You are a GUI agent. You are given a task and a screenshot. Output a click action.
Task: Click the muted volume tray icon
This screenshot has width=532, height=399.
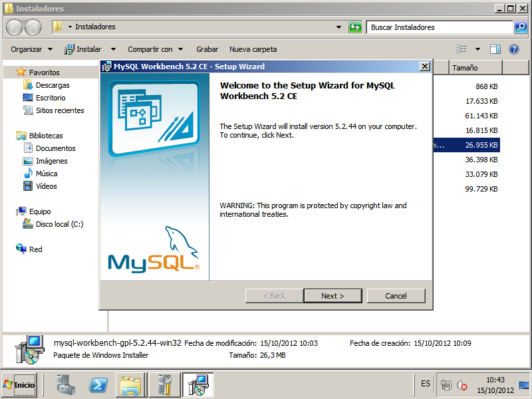(462, 385)
